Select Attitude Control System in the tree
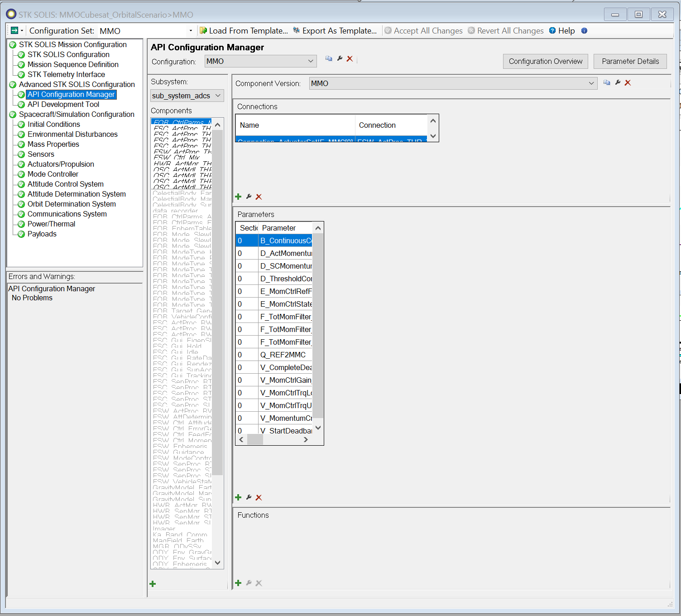Screen dimensions: 681x616 tap(65, 184)
